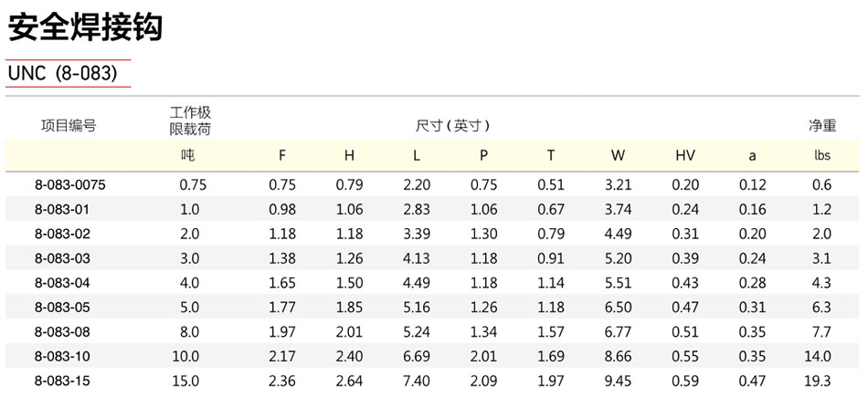Click the 工作极限载荷 column header
Image resolution: width=868 pixels, height=408 pixels.
(190, 121)
